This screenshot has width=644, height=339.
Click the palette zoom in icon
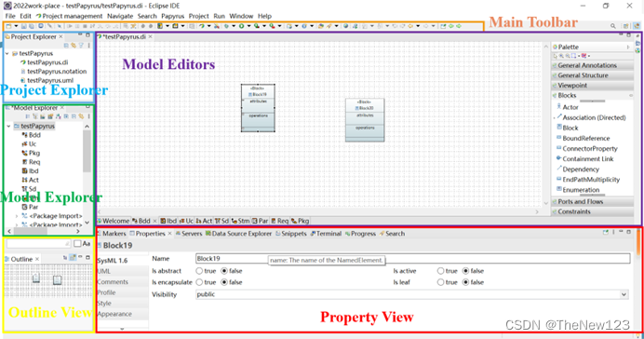click(x=561, y=56)
